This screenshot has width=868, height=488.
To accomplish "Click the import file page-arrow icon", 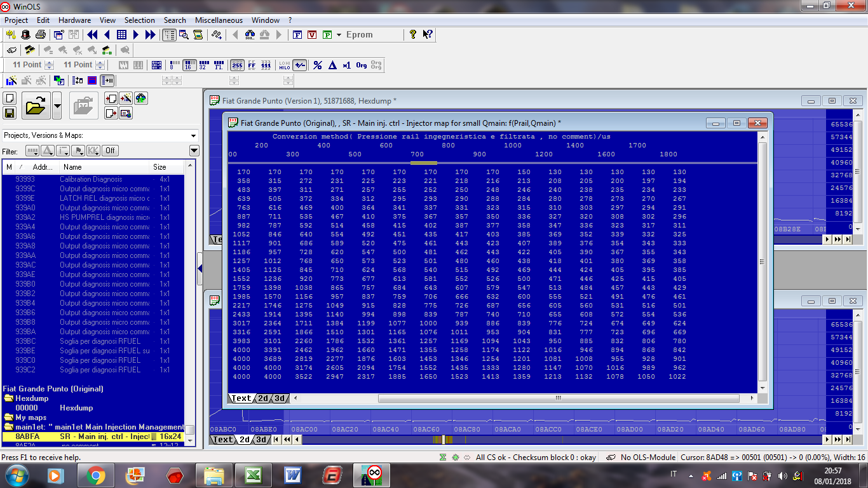I will coord(111,98).
